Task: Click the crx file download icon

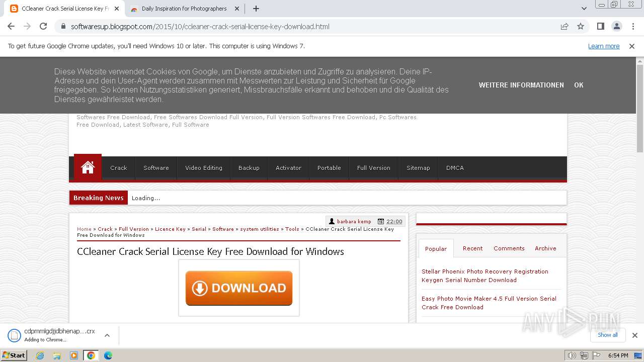Action: (14, 335)
